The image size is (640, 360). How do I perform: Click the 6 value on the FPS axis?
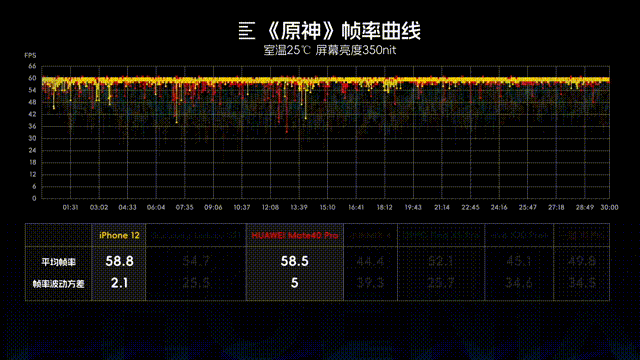click(x=34, y=187)
